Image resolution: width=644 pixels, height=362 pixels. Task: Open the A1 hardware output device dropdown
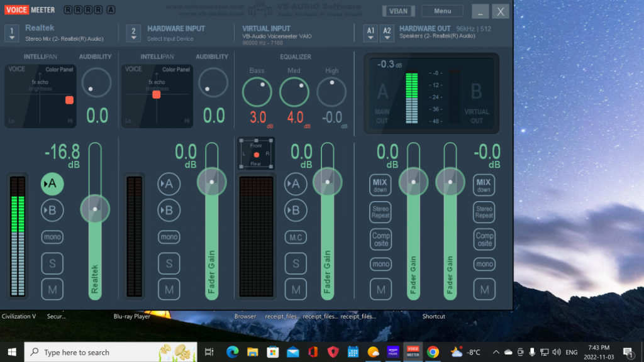point(370,33)
